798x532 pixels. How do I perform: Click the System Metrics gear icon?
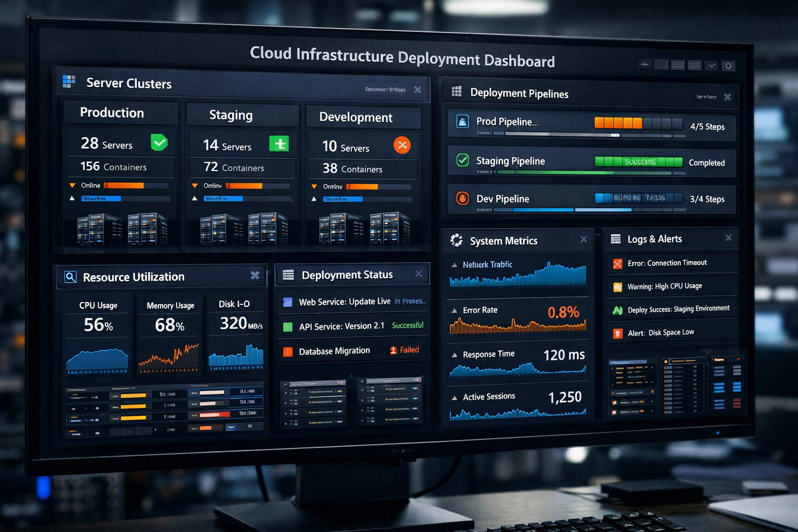click(x=457, y=240)
